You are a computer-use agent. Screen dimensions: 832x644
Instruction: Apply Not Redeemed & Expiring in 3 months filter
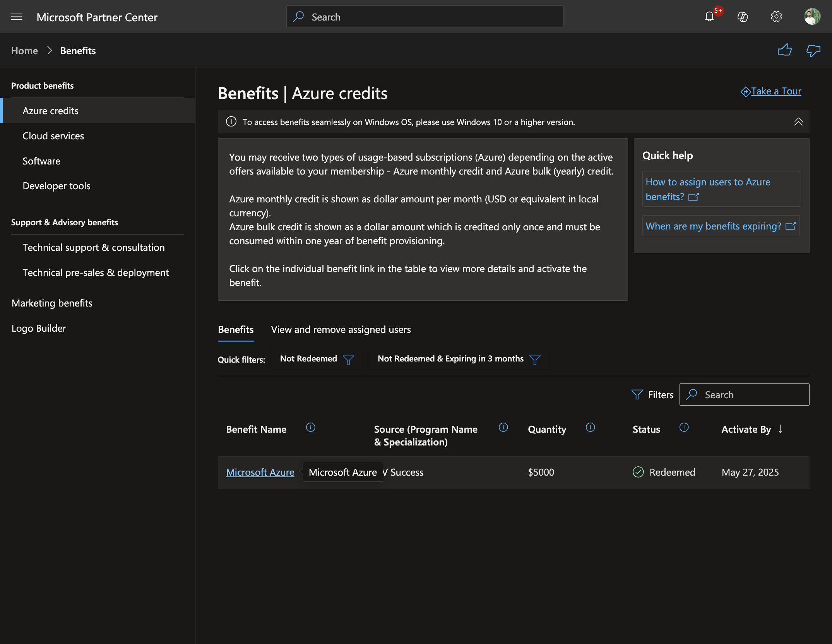click(459, 359)
